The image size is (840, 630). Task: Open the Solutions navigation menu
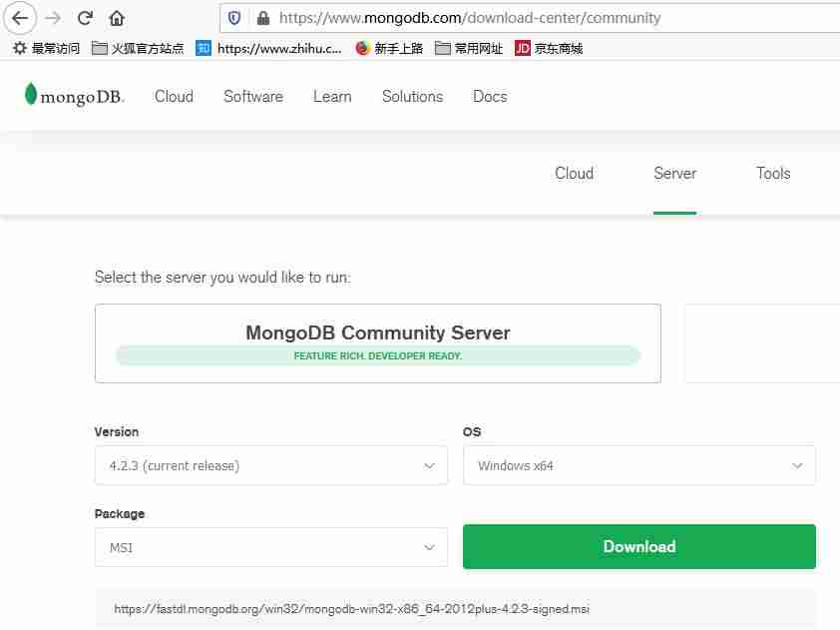(x=412, y=97)
